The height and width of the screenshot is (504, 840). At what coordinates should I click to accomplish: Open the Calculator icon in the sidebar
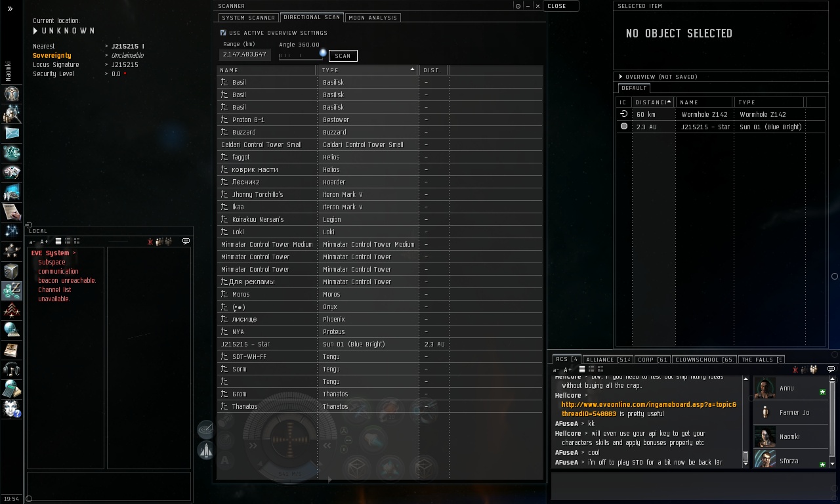point(12,388)
